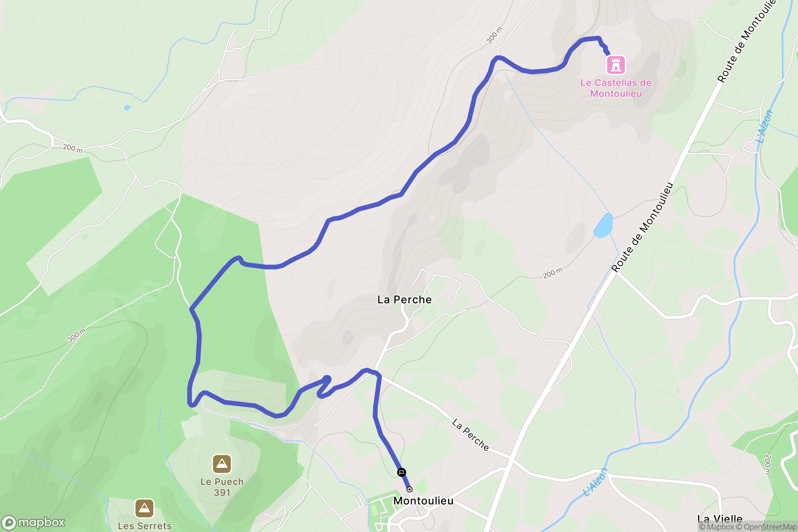Click the Le Puech 391 mountain peak icon
The height and width of the screenshot is (532, 798).
[x=222, y=464]
